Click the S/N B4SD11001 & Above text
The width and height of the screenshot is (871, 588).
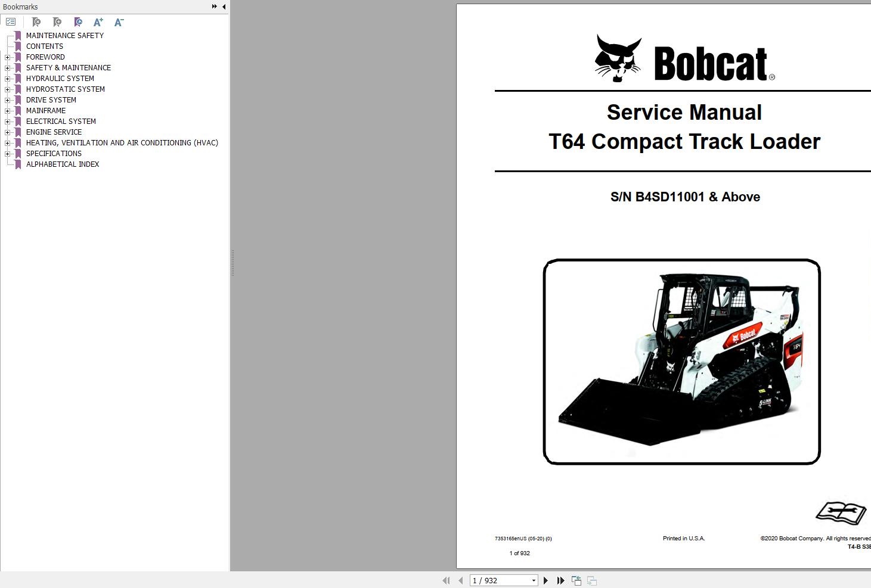pos(685,197)
